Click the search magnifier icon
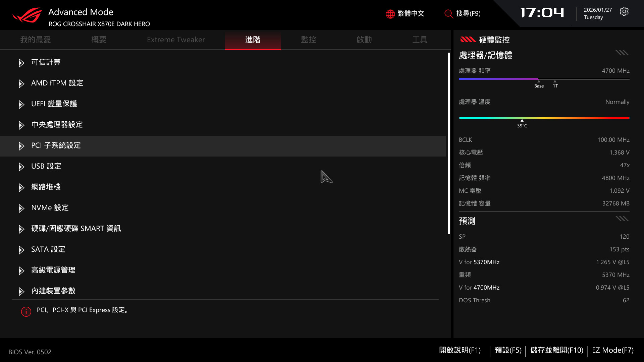This screenshot has height=362, width=644. click(x=448, y=14)
